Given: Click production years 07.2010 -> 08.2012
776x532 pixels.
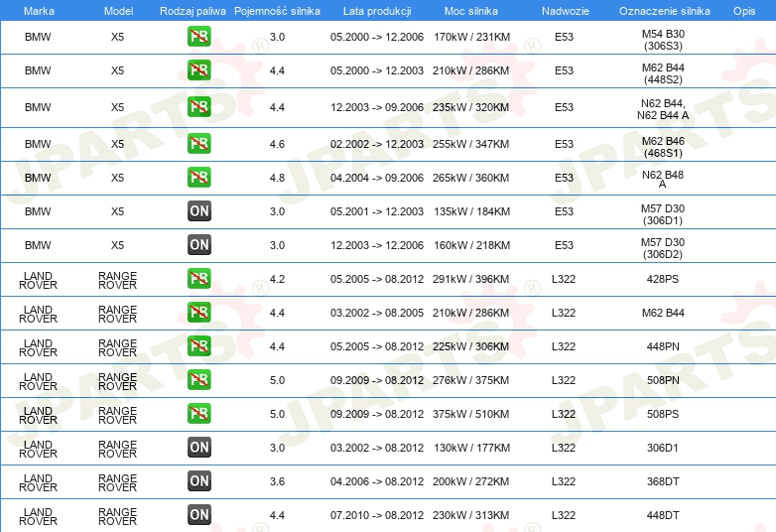Looking at the screenshot, I should pos(377,515).
